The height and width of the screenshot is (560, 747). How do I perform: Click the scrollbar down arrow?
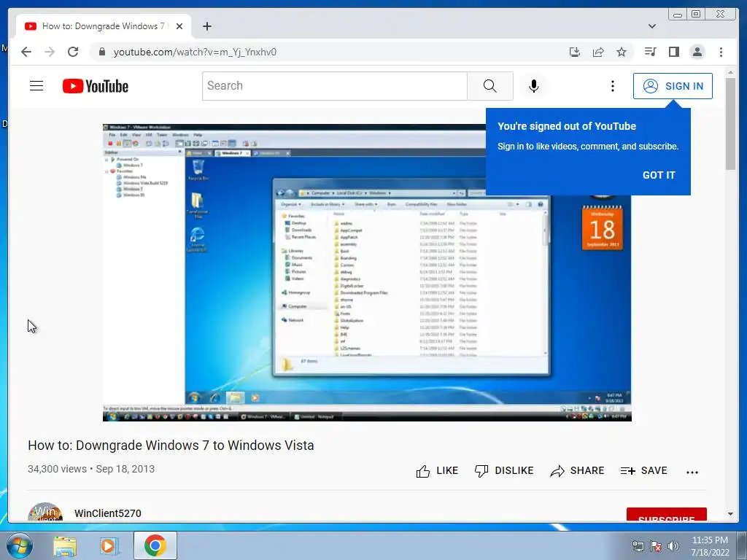click(x=730, y=514)
